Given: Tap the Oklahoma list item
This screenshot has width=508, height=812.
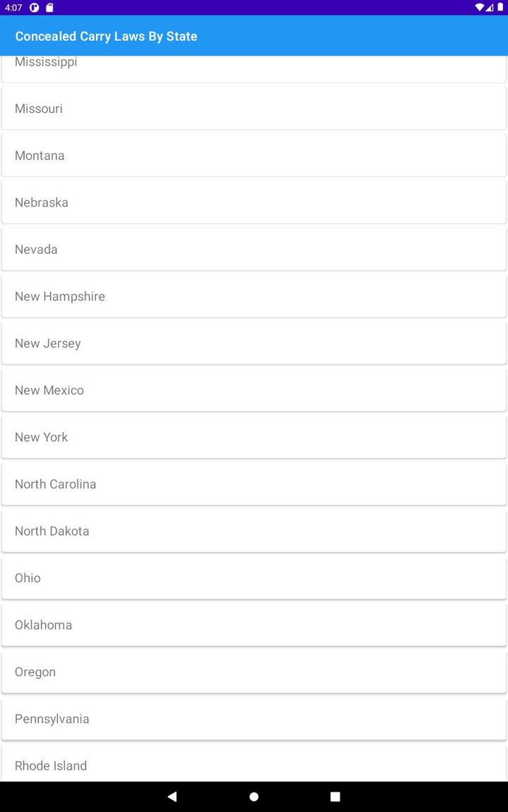Looking at the screenshot, I should (x=254, y=625).
